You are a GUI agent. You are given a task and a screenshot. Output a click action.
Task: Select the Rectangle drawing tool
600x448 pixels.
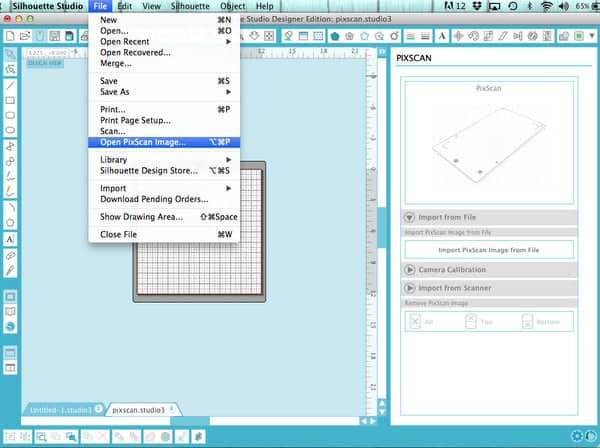10,100
